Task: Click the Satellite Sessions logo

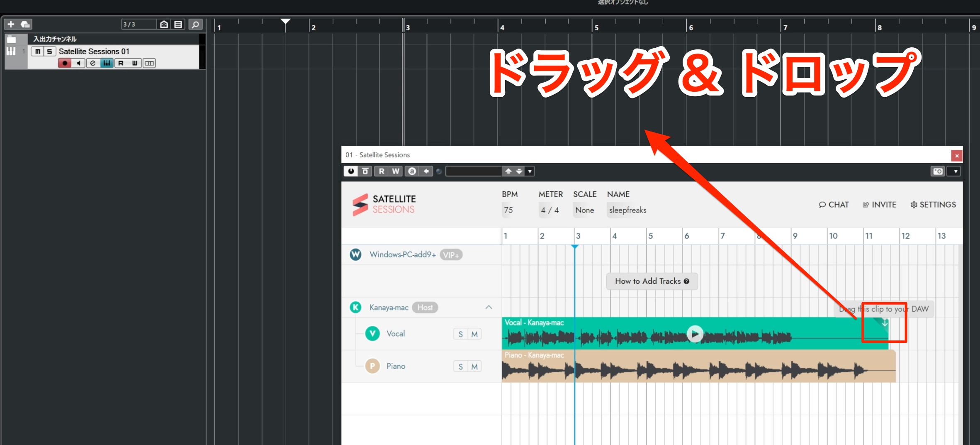Action: click(384, 204)
